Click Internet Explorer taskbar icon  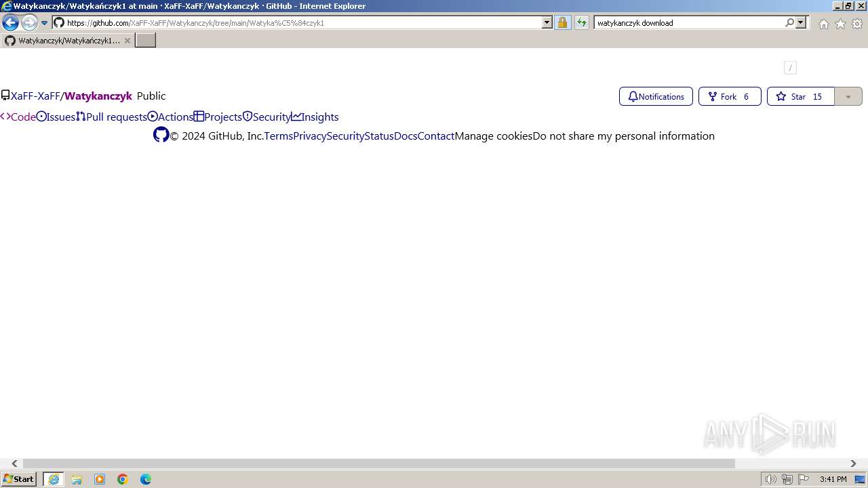(54, 479)
